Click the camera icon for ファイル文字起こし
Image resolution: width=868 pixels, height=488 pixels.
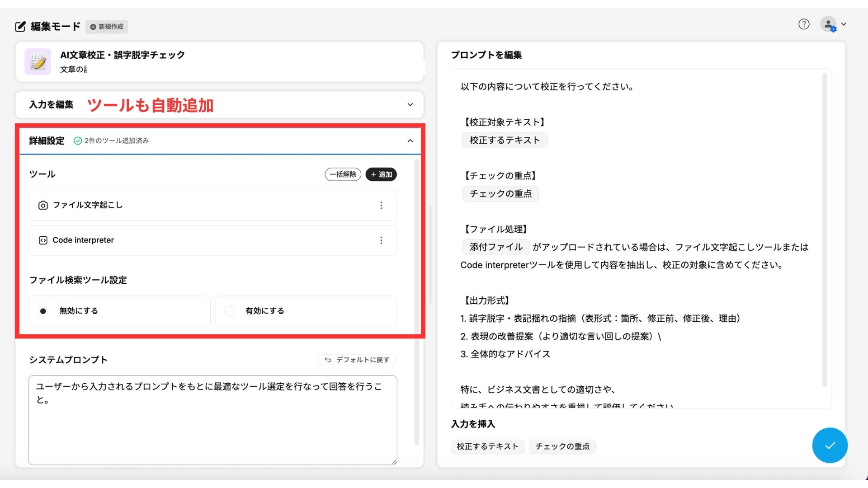43,205
